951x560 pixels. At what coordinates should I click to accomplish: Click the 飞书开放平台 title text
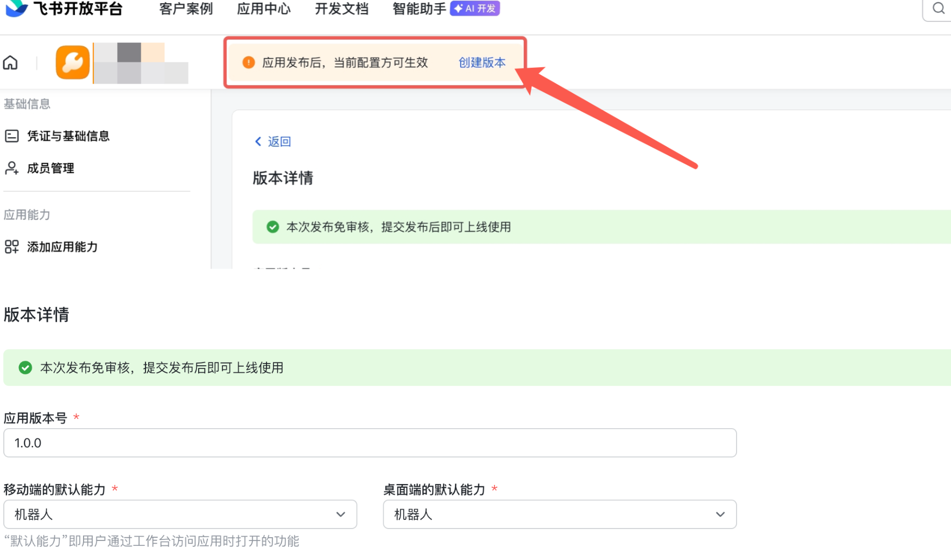(x=78, y=9)
